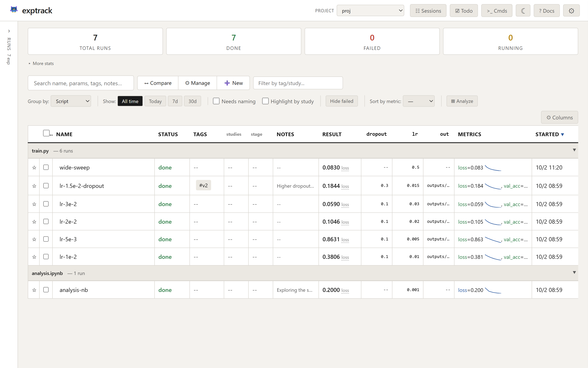Viewport: 588px width, 368px height.
Task: Enable the Needs naming checkbox
Action: pos(216,101)
